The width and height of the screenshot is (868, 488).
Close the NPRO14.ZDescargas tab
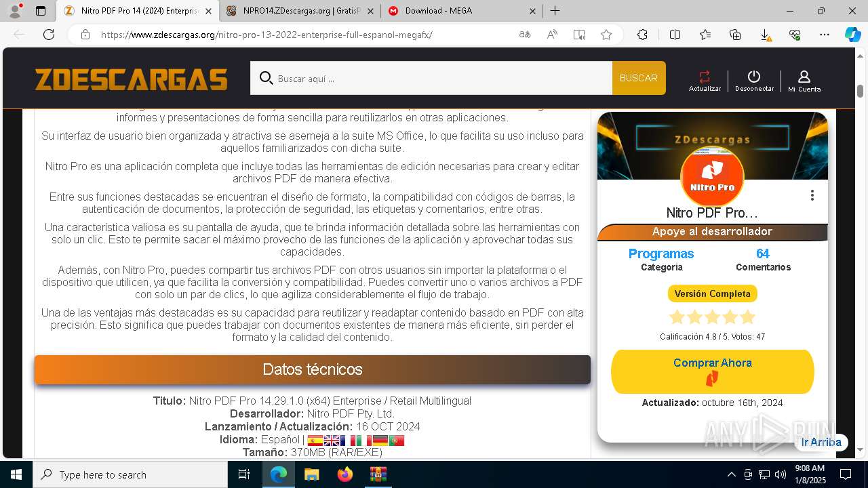370,11
